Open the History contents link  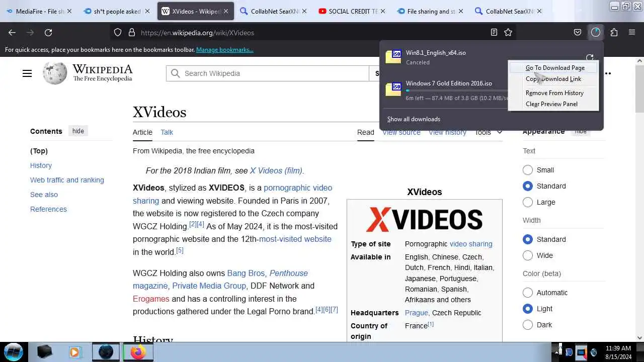click(x=41, y=165)
